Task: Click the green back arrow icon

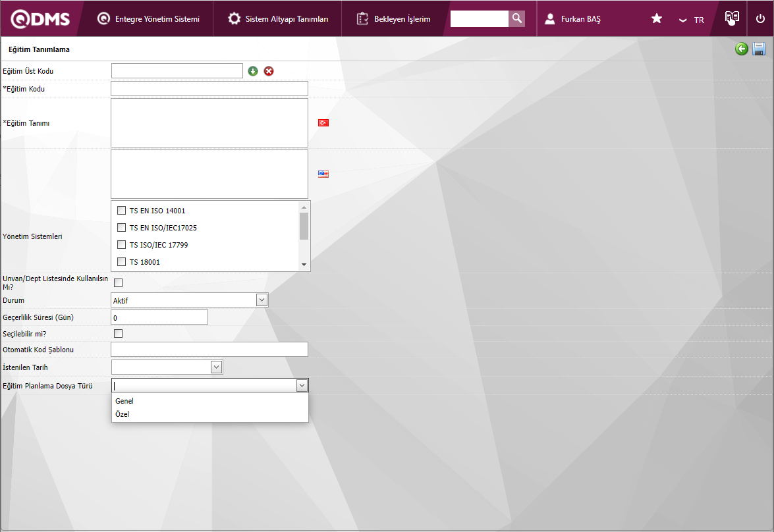Action: tap(742, 48)
